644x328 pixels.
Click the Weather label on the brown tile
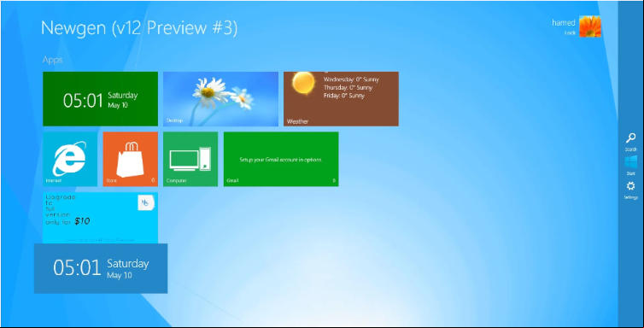coord(297,121)
